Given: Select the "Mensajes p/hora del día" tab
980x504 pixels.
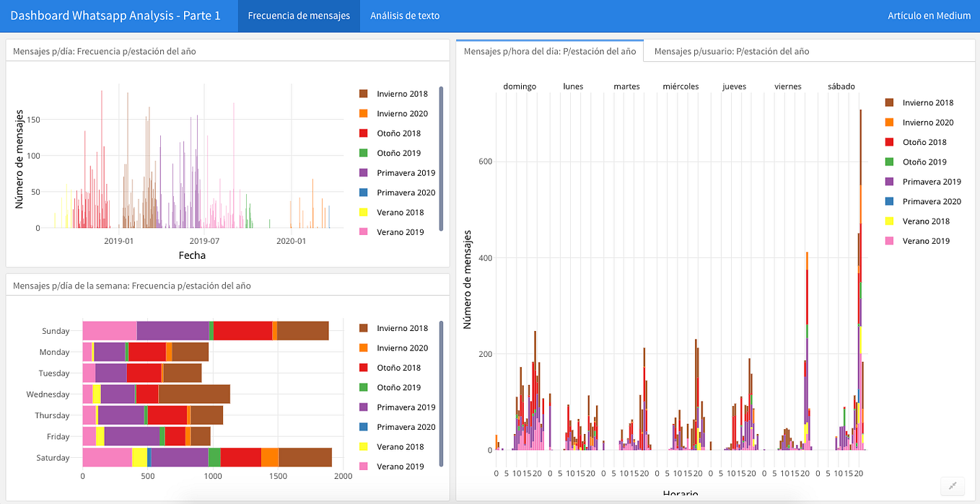Looking at the screenshot, I should click(548, 51).
